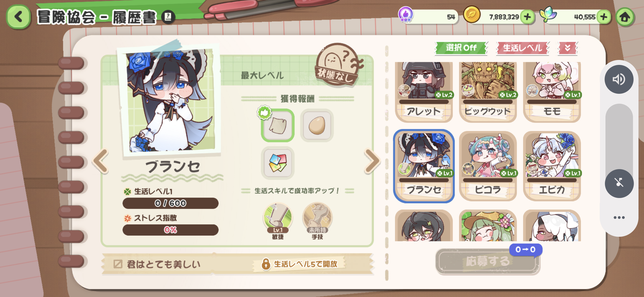Toggle the 選択 Off selection switch
The width and height of the screenshot is (644, 297).
(461, 48)
